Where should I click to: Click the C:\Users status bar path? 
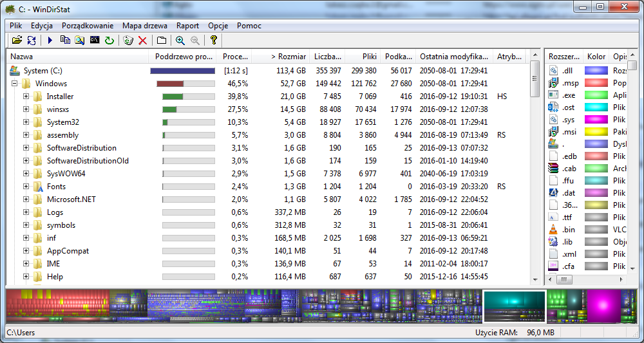point(21,332)
